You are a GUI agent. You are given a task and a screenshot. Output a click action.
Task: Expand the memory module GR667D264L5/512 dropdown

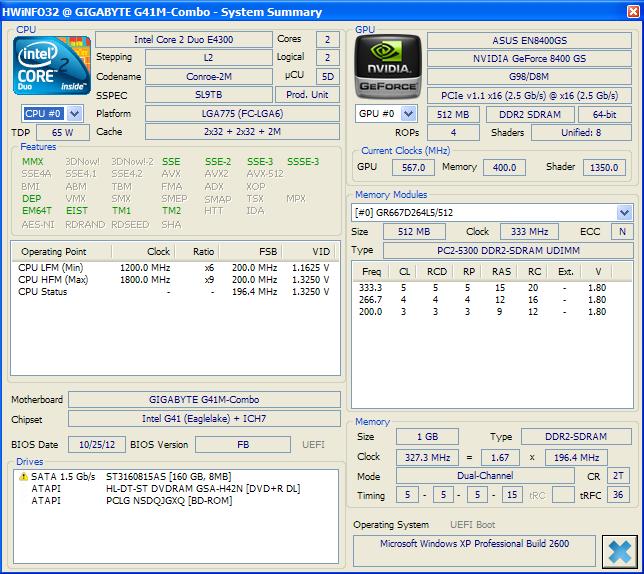tap(624, 213)
